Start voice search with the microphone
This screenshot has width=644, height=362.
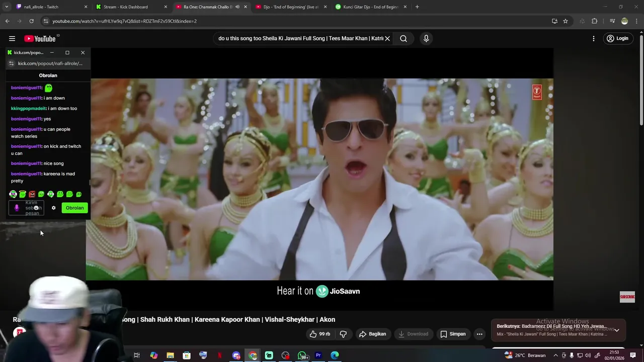tap(426, 38)
